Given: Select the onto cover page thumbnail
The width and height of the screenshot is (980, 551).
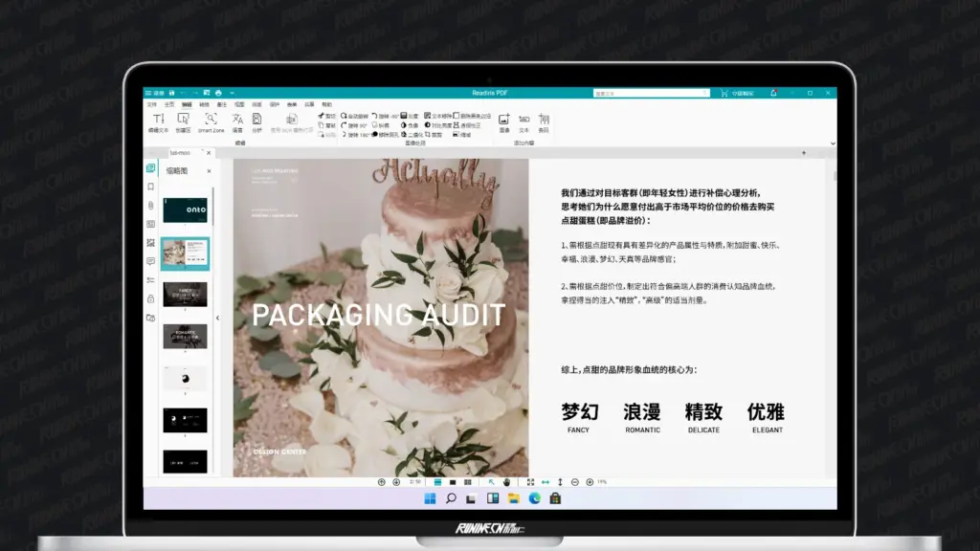Looking at the screenshot, I should (185, 209).
